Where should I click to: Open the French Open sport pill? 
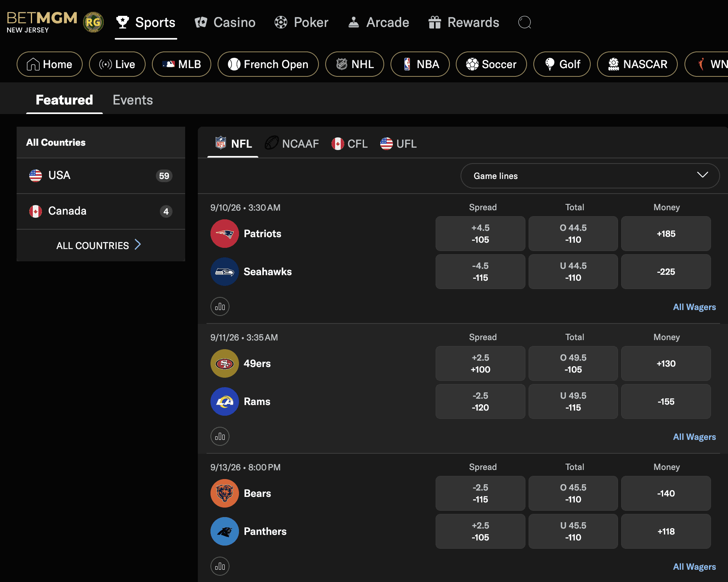coord(268,64)
